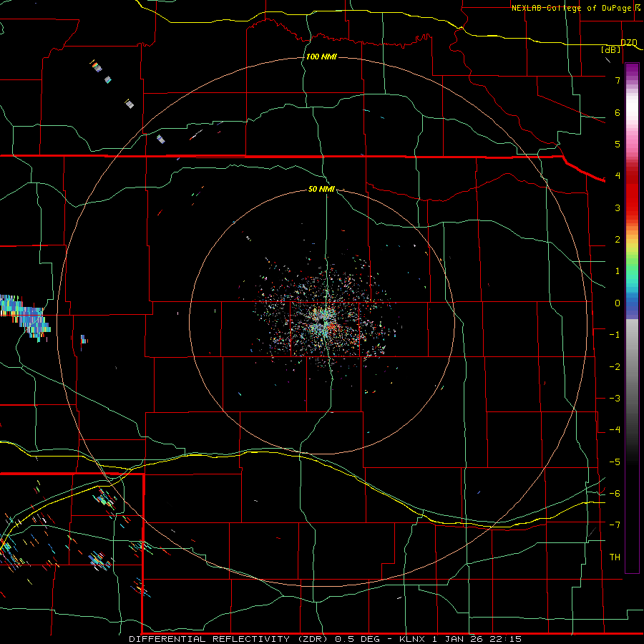
Task: Click the 3 dB scale label
Action: tap(618, 208)
